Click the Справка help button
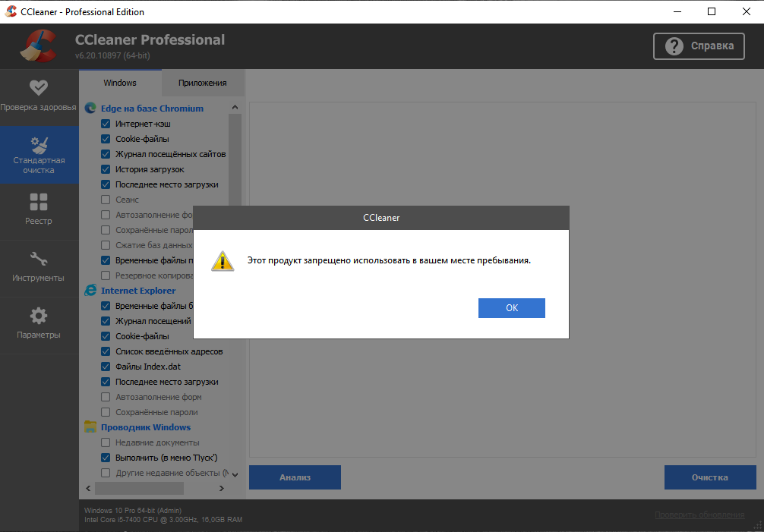764x532 pixels. click(x=699, y=46)
